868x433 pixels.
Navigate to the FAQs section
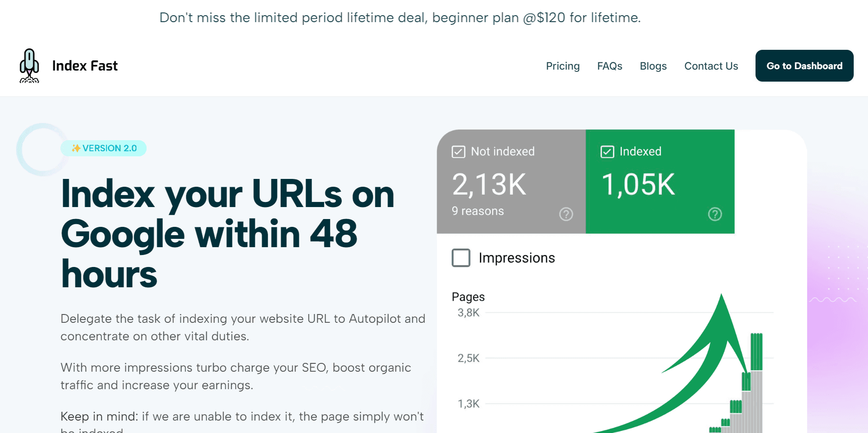(609, 66)
